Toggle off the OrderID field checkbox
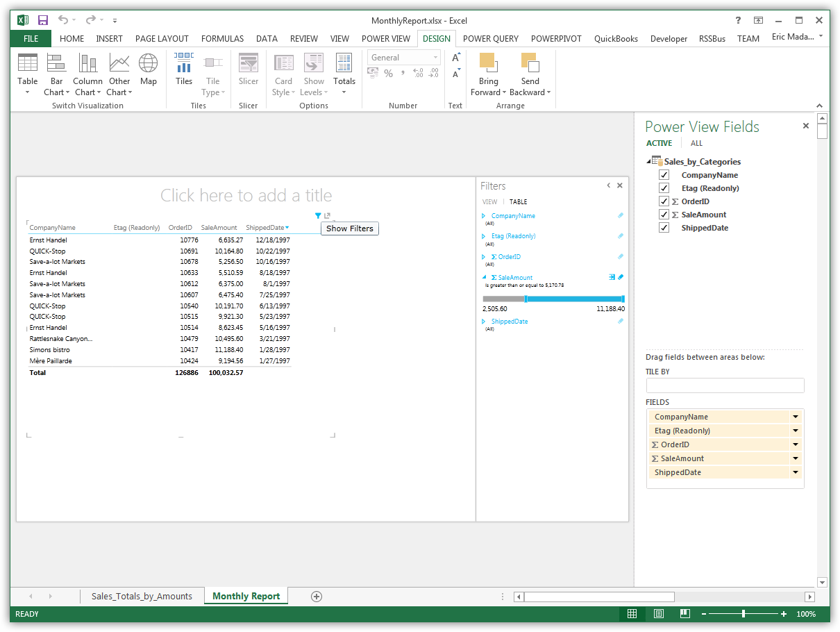 click(x=664, y=201)
